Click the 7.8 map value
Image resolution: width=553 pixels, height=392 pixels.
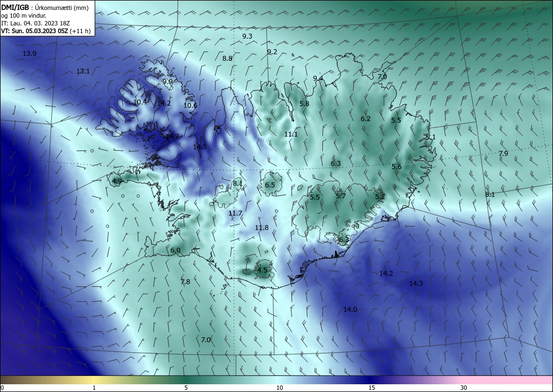[x=185, y=281]
